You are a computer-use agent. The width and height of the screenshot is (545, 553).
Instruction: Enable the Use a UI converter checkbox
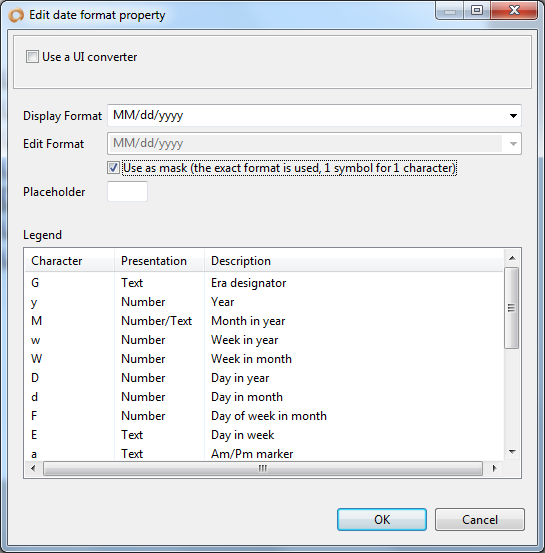pyautogui.click(x=32, y=57)
